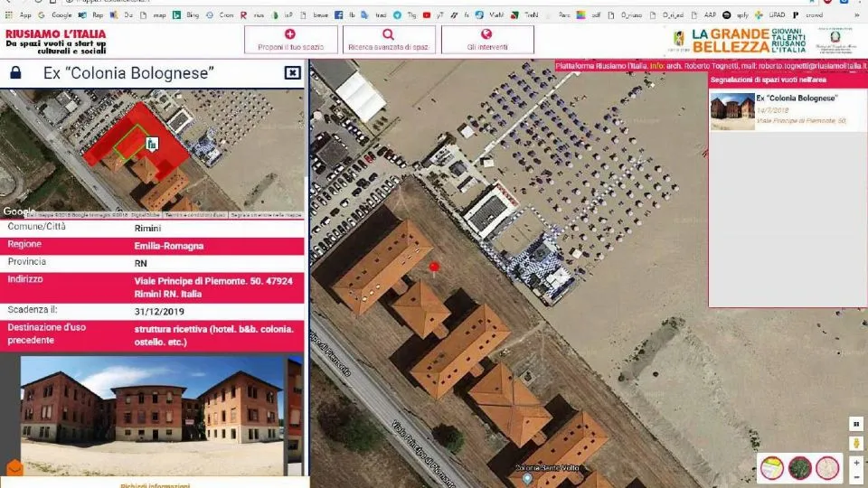Viewport: 868px width, 488px height.
Task: Select 'struttura ricettiva' previous use value
Action: [213, 335]
